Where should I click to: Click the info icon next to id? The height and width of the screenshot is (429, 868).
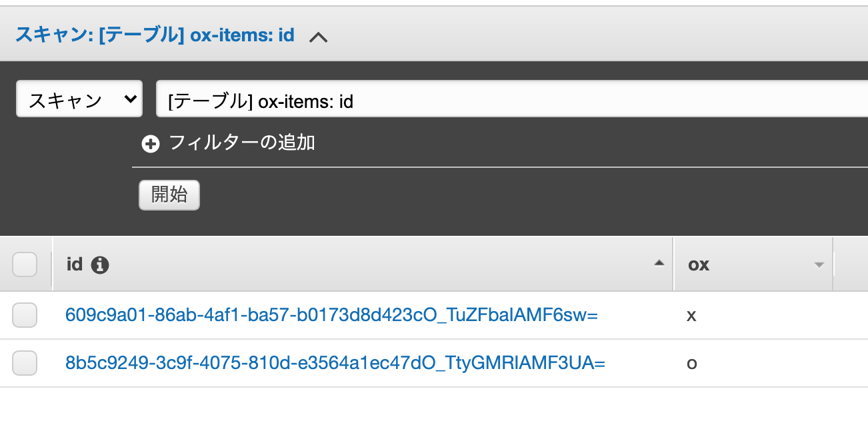[100, 265]
